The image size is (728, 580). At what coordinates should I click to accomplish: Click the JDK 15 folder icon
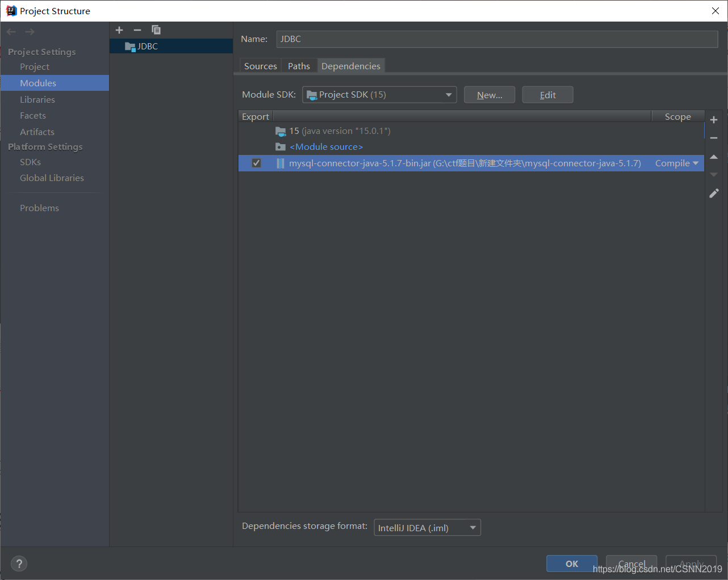pyautogui.click(x=281, y=131)
